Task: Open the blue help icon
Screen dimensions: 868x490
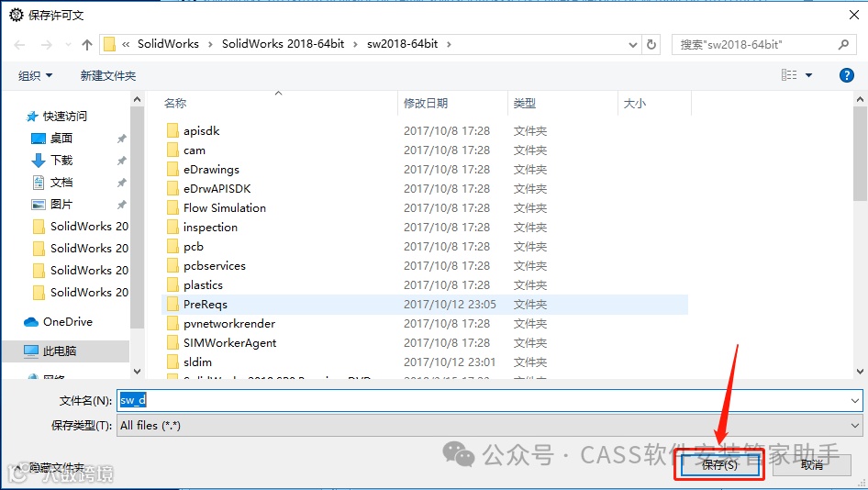Action: [x=846, y=75]
